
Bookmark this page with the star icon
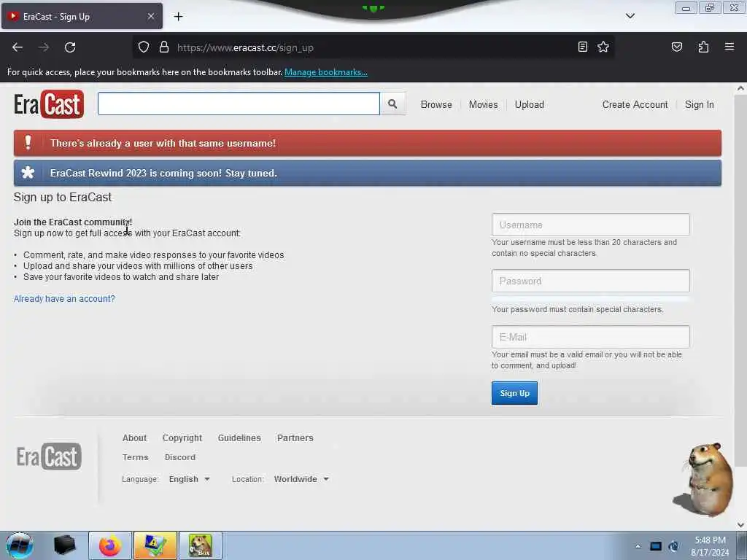click(603, 47)
